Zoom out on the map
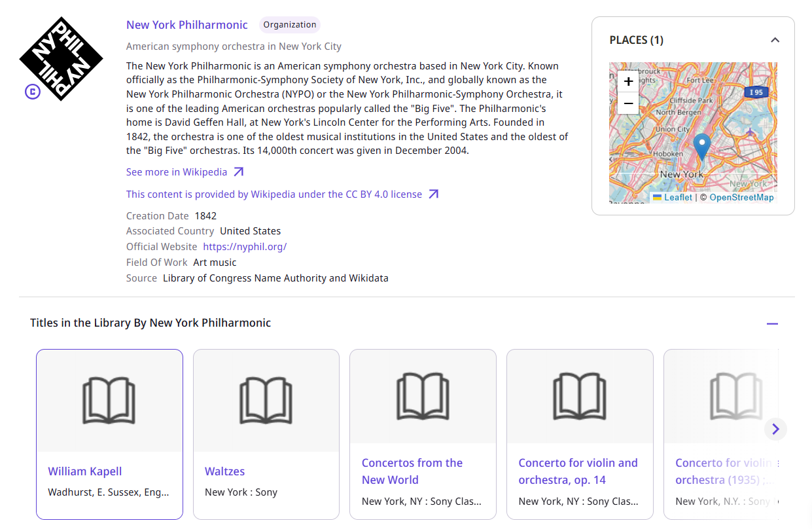 pyautogui.click(x=628, y=103)
